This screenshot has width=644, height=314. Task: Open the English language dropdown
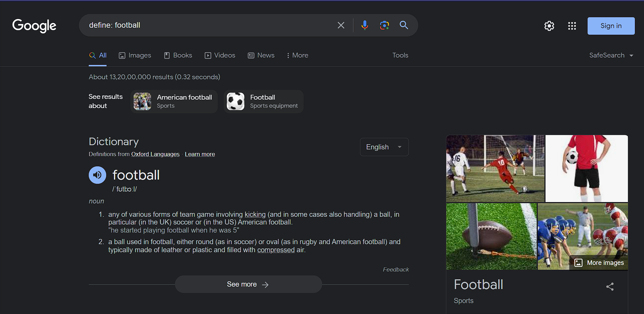coord(384,147)
